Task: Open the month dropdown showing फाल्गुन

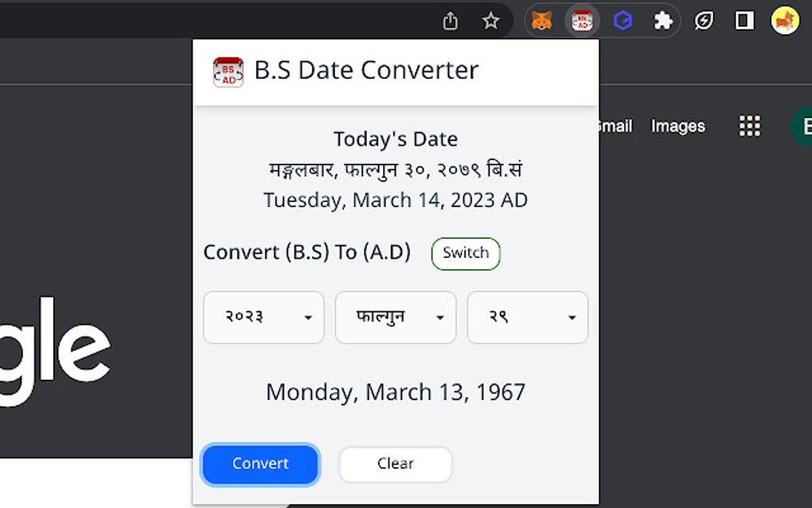Action: (x=395, y=318)
